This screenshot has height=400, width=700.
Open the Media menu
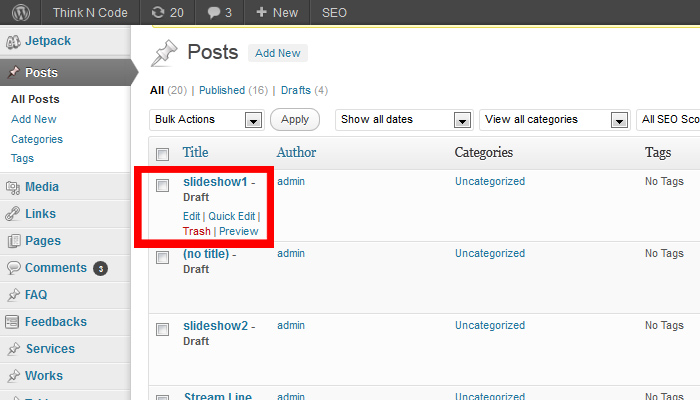[x=42, y=187]
